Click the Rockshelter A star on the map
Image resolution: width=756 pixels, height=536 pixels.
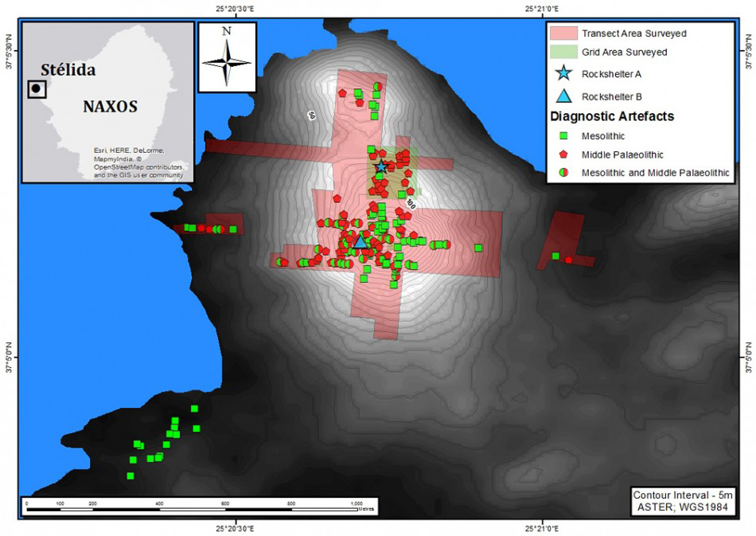[381, 167]
